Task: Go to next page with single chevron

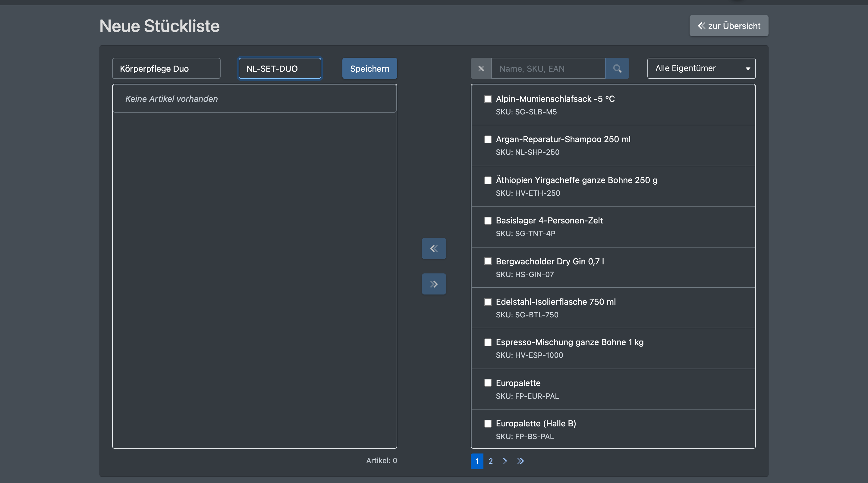Action: 505,461
